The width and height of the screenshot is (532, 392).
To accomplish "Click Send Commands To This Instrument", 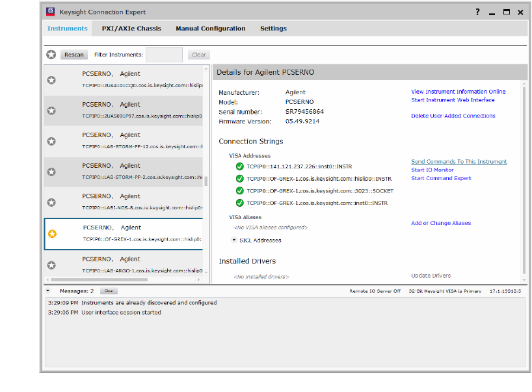I will pyautogui.click(x=459, y=162).
